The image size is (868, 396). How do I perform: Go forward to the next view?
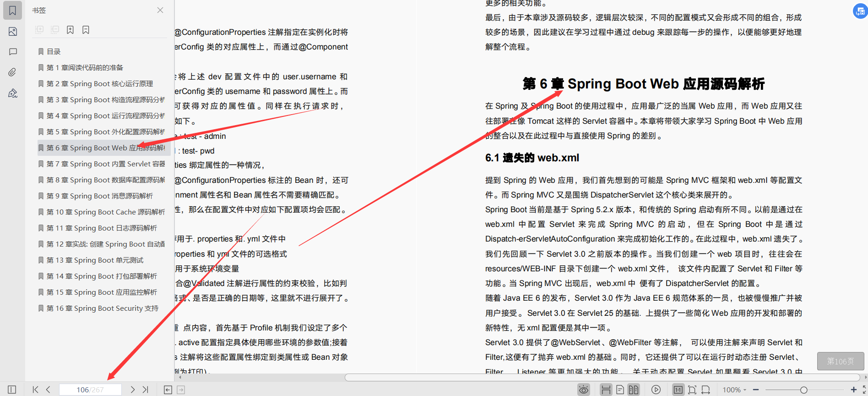click(x=181, y=390)
